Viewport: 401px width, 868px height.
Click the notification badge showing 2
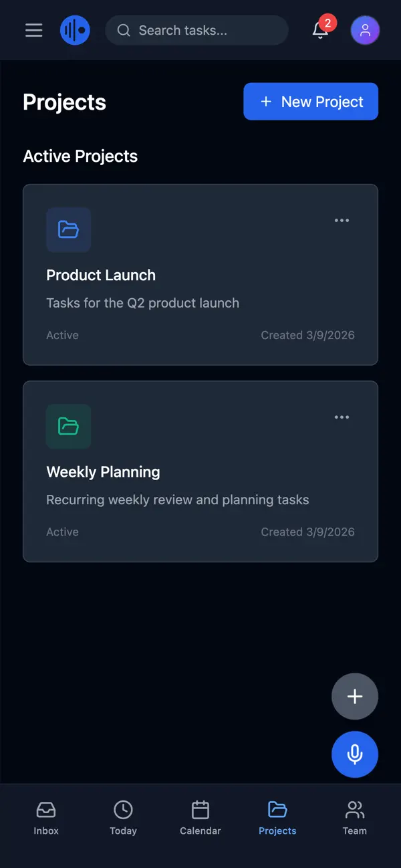click(327, 23)
